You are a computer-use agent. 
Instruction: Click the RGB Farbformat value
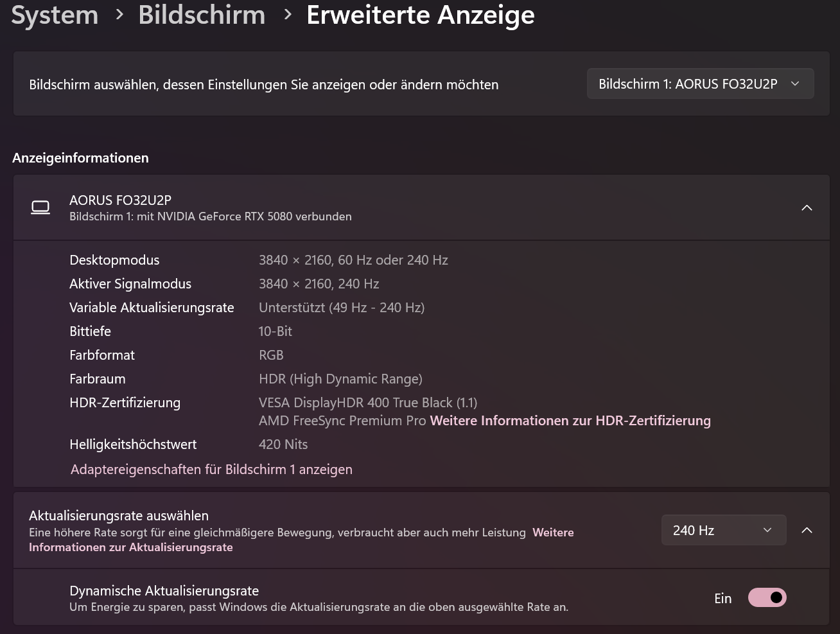tap(271, 355)
